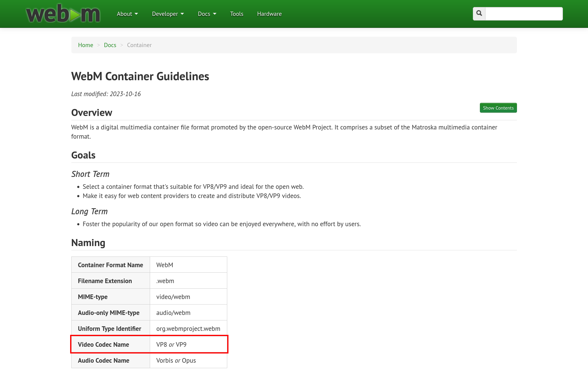
Task: Go to the Tools page
Action: pyautogui.click(x=237, y=14)
